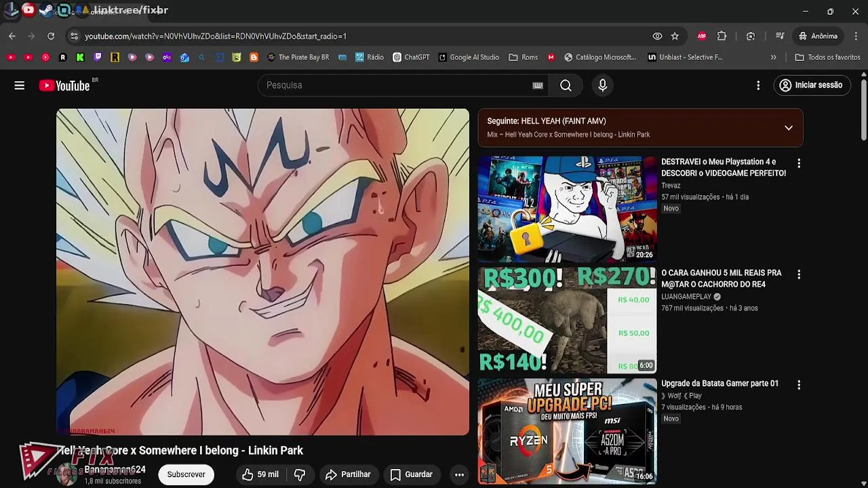
Task: Go to the YouTube home logo
Action: 64,85
